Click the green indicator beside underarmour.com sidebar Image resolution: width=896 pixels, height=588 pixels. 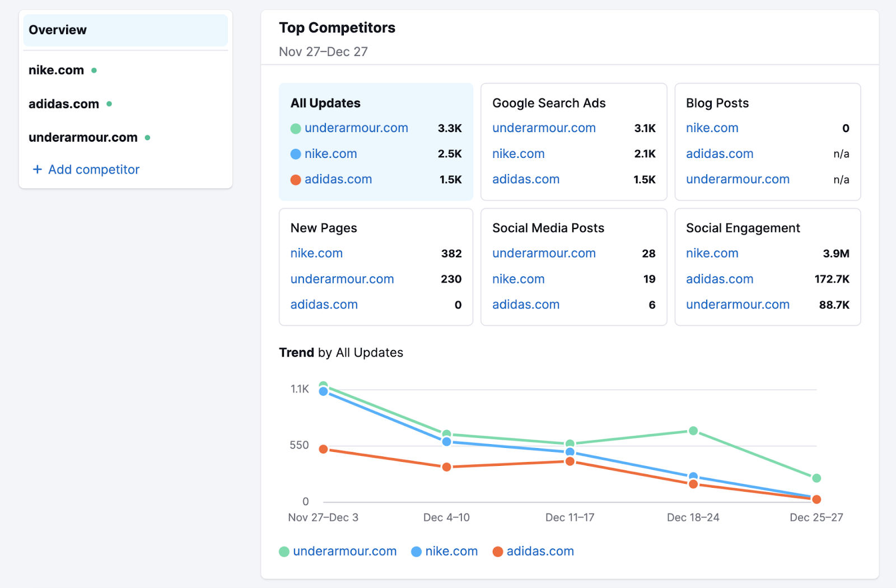147,137
